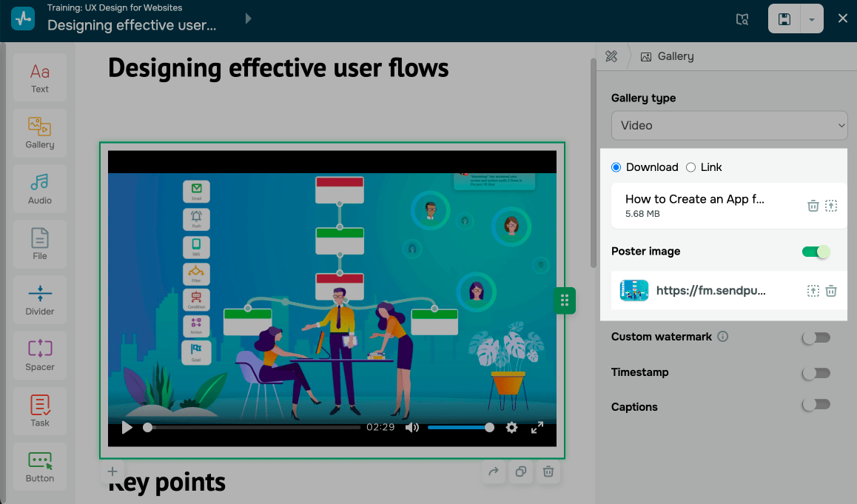
Task: Delete the uploaded video file
Action: click(x=813, y=206)
